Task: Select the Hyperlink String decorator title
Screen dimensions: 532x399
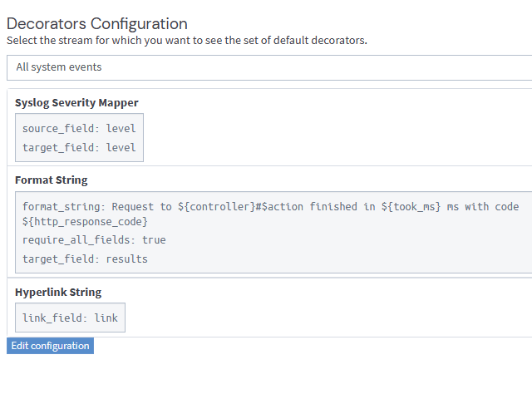Action: click(58, 293)
